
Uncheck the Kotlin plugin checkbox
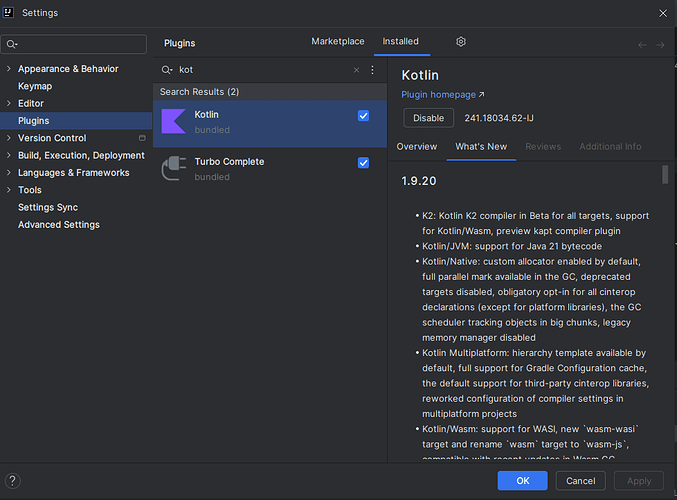363,116
